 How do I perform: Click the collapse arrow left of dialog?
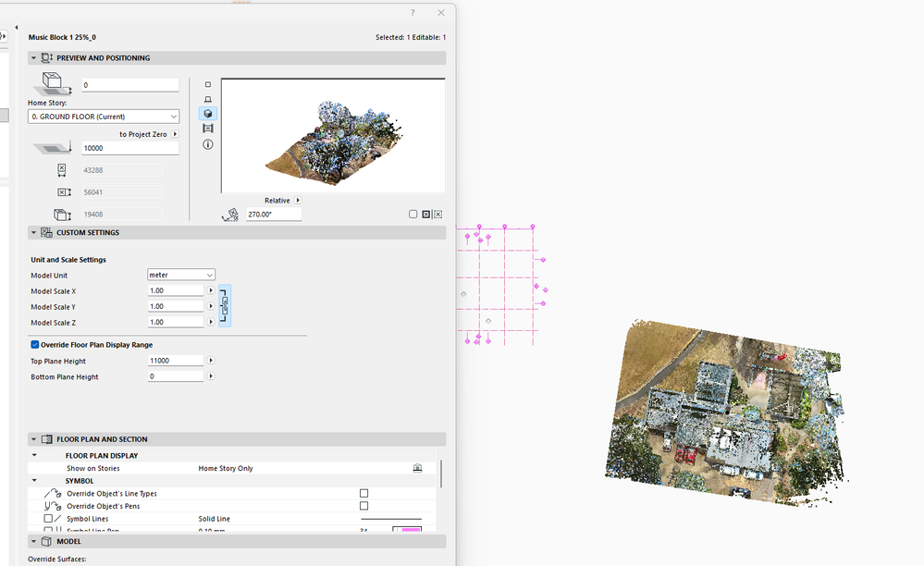(17, 27)
